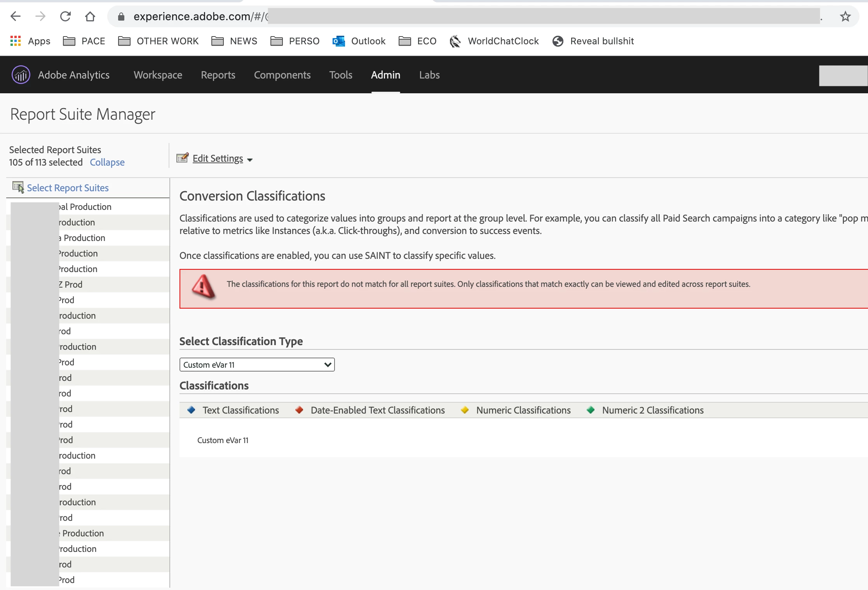Click the Adobe Analytics logo icon

[x=21, y=75]
